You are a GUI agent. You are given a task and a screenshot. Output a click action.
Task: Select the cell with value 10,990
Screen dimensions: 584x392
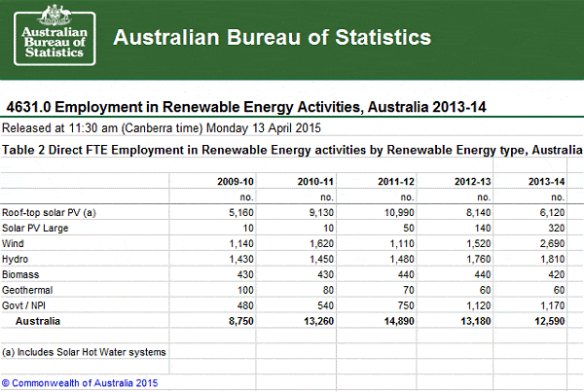click(399, 213)
